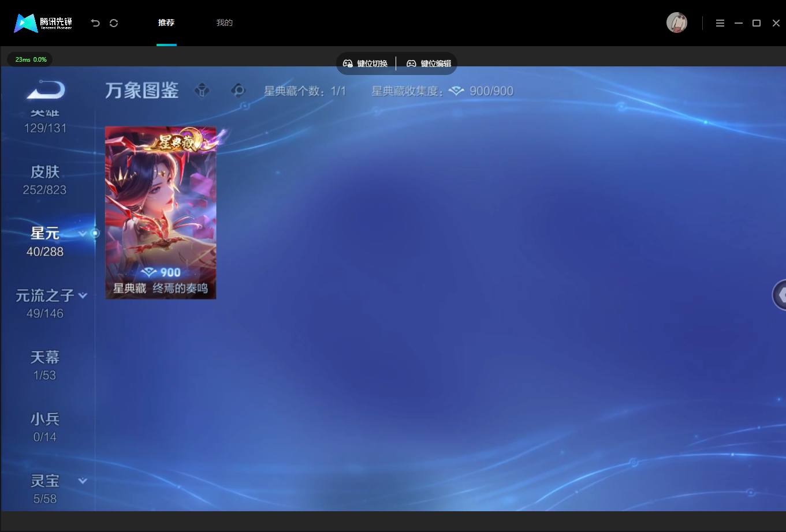The image size is (786, 532).
Task: Minimize the Tencent Pioneer window
Action: tap(739, 23)
